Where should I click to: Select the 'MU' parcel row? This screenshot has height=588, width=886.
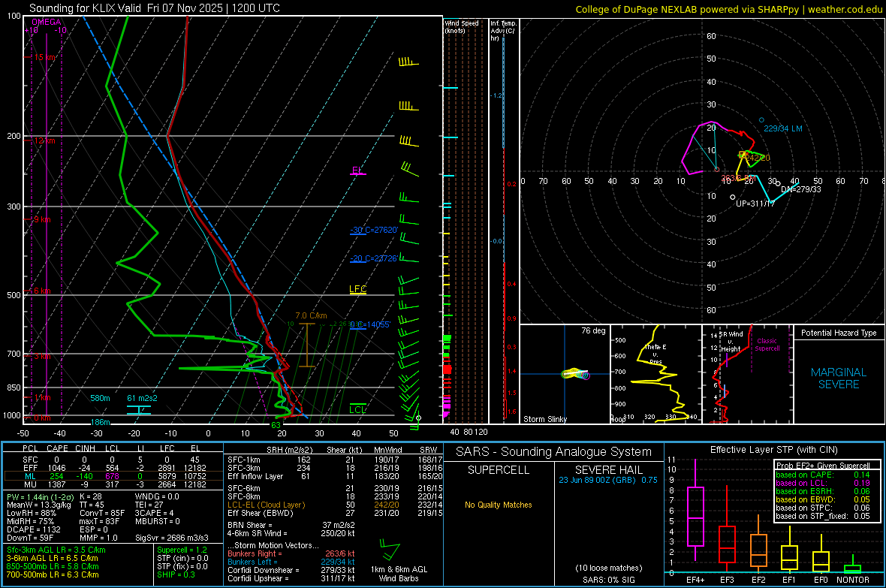113,484
